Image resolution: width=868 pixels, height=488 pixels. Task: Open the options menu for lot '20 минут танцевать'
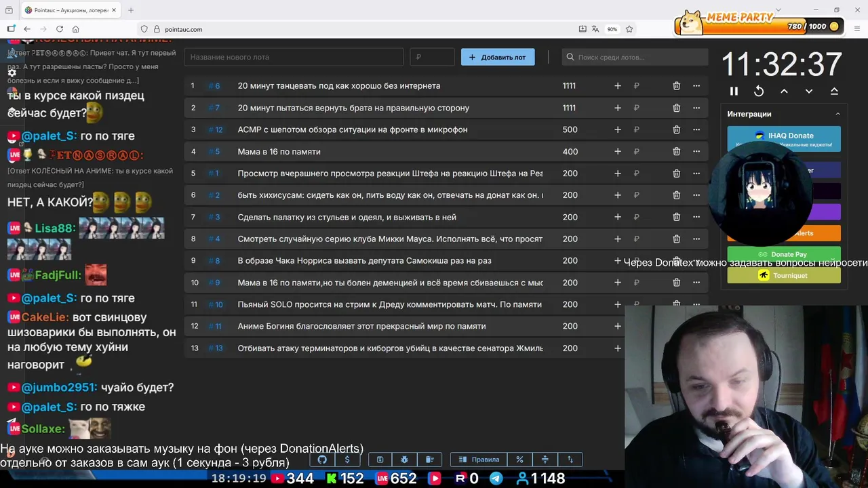[696, 86]
